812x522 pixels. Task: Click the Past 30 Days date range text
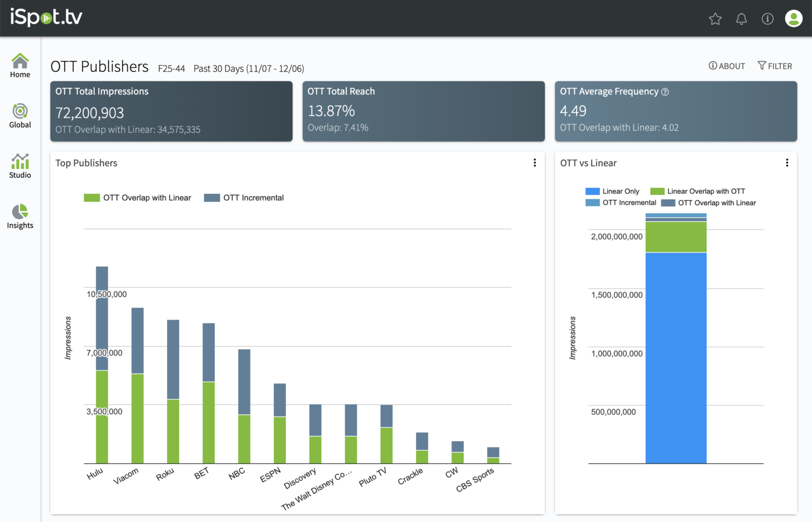(248, 69)
